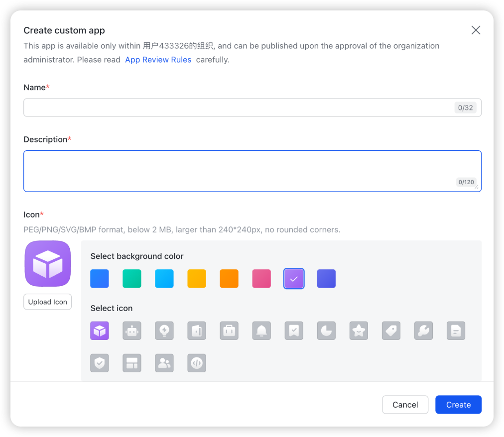This screenshot has height=437, width=504.
Task: Open the App Review Rules link
Action: (x=158, y=60)
